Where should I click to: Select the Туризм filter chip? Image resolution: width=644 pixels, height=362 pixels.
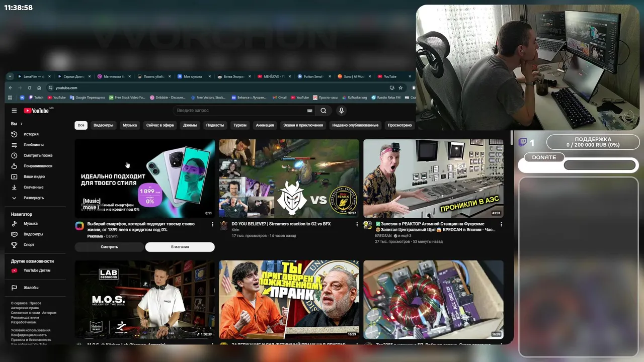click(240, 125)
